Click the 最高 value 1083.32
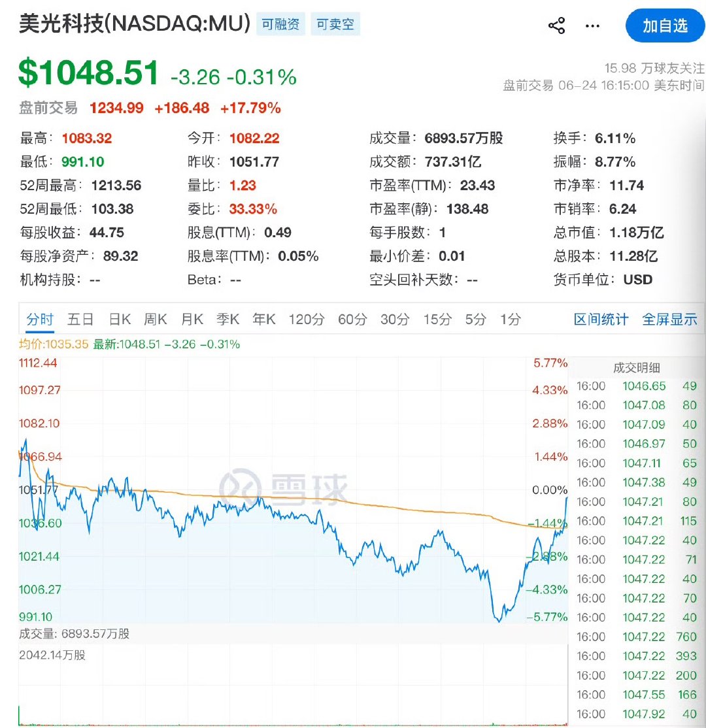This screenshot has height=728, width=706. click(87, 139)
